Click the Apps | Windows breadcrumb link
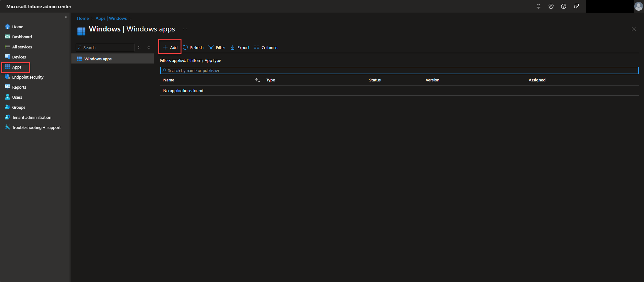Viewport: 644px width, 282px height. tap(111, 18)
